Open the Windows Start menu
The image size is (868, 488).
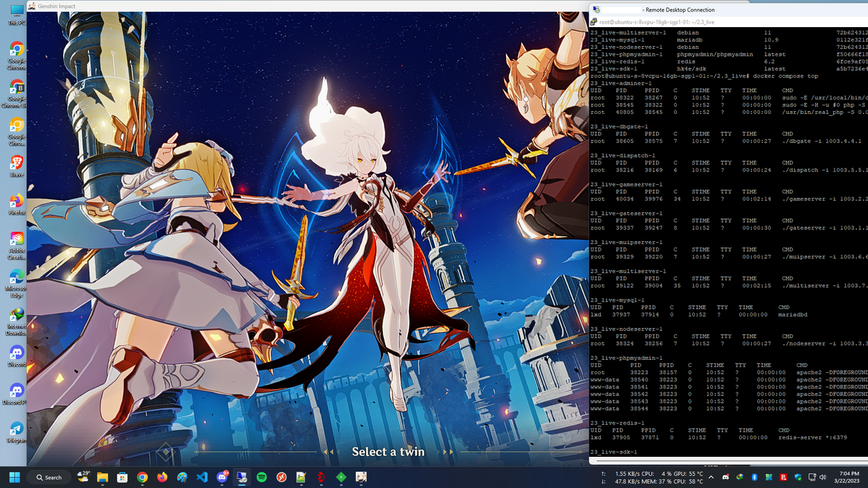tap(14, 477)
